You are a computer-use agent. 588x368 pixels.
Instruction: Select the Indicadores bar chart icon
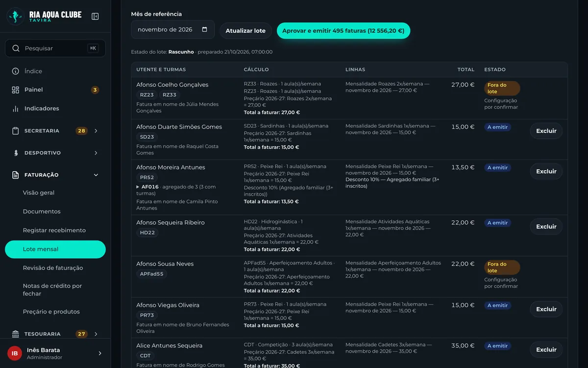coord(15,108)
